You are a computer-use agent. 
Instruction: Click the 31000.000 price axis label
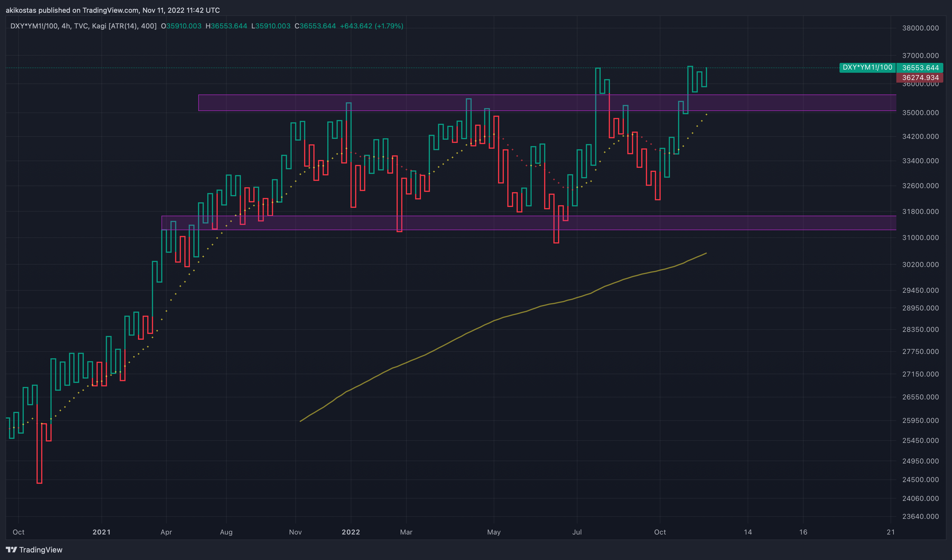click(920, 237)
